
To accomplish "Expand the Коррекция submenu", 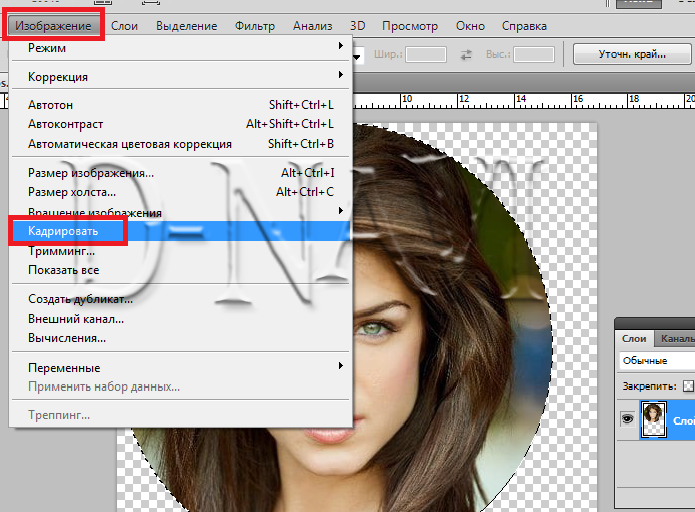I will click(181, 76).
